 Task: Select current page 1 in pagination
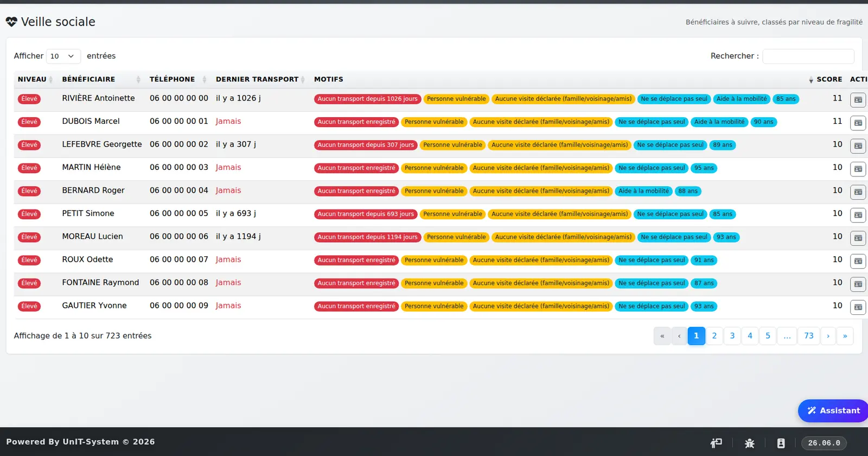(697, 336)
